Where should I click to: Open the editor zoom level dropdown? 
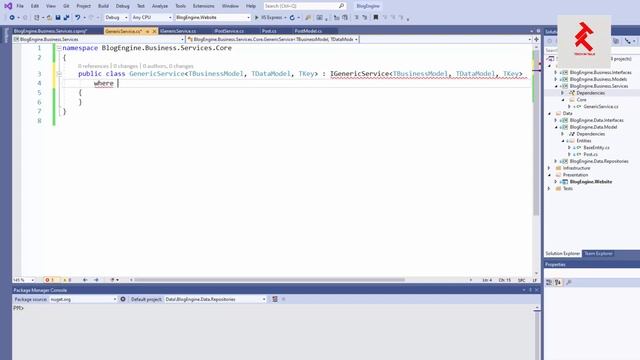point(24,280)
